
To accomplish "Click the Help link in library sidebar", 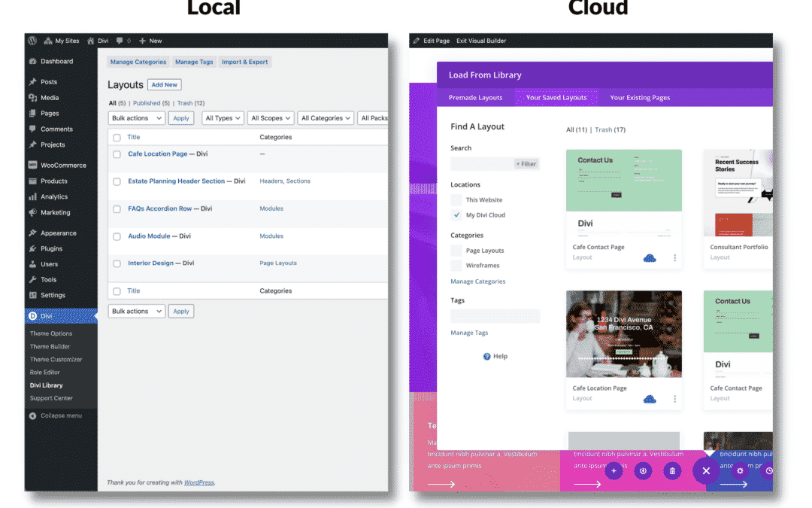I will tap(495, 356).
